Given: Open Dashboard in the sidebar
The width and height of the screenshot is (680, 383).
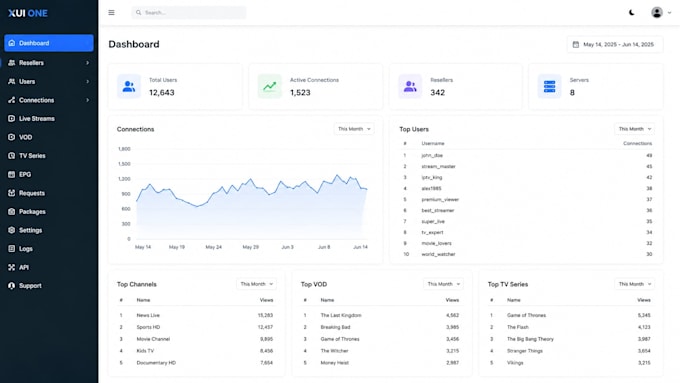Looking at the screenshot, I should [49, 43].
